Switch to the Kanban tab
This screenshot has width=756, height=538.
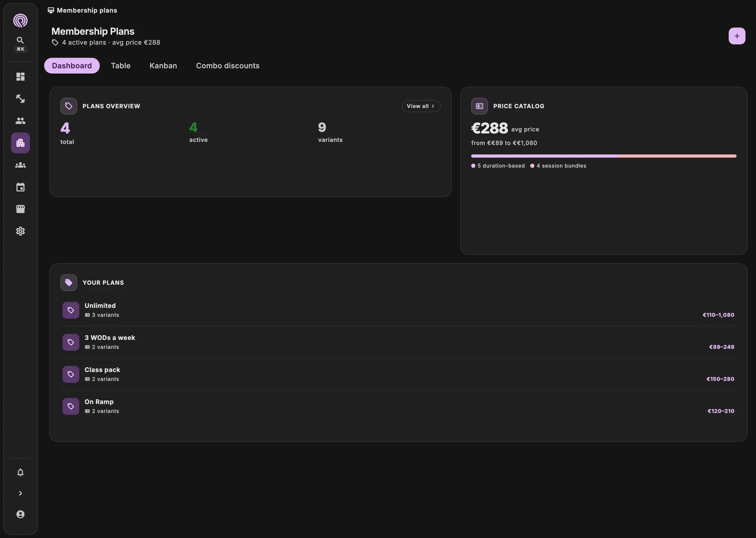[x=163, y=66]
